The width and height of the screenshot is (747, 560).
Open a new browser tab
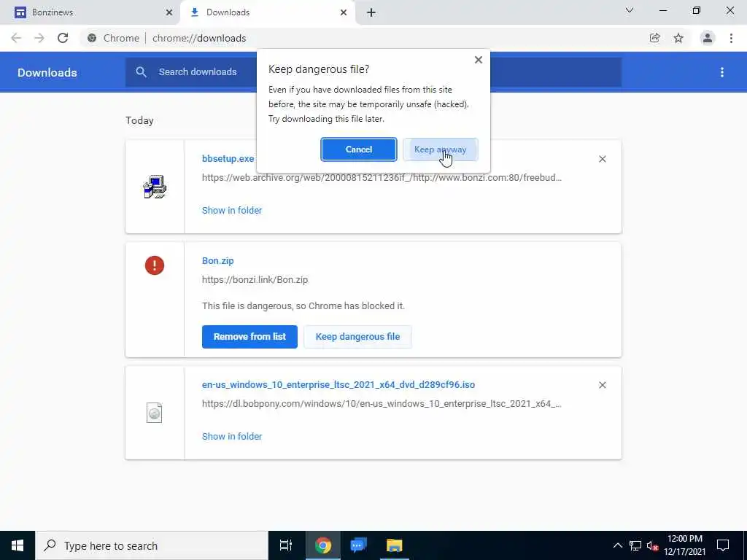click(371, 12)
